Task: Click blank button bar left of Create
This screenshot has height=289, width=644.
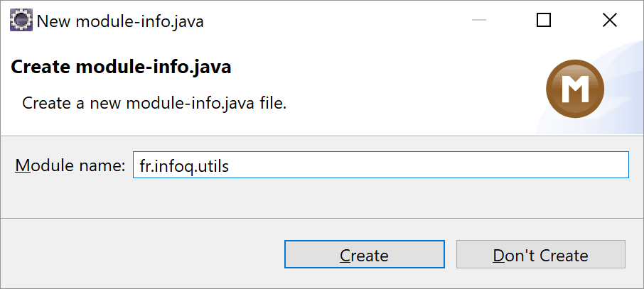Action: [x=141, y=254]
